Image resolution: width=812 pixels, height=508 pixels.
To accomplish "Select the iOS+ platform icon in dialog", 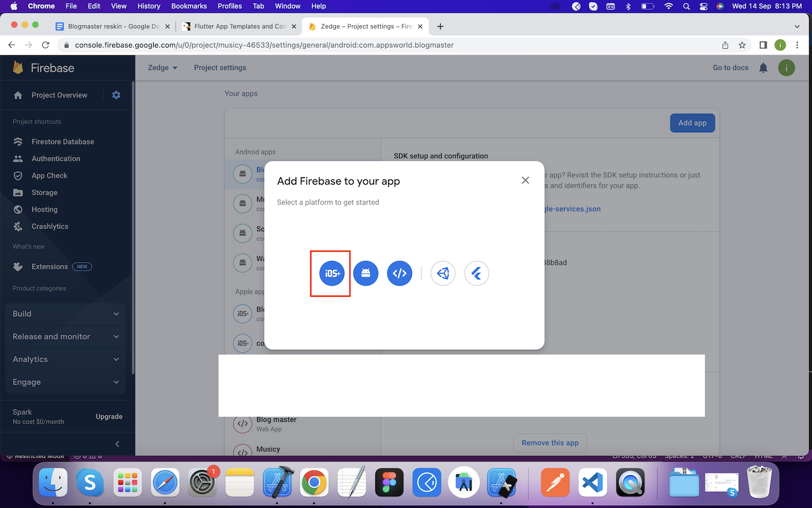I will pos(332,273).
